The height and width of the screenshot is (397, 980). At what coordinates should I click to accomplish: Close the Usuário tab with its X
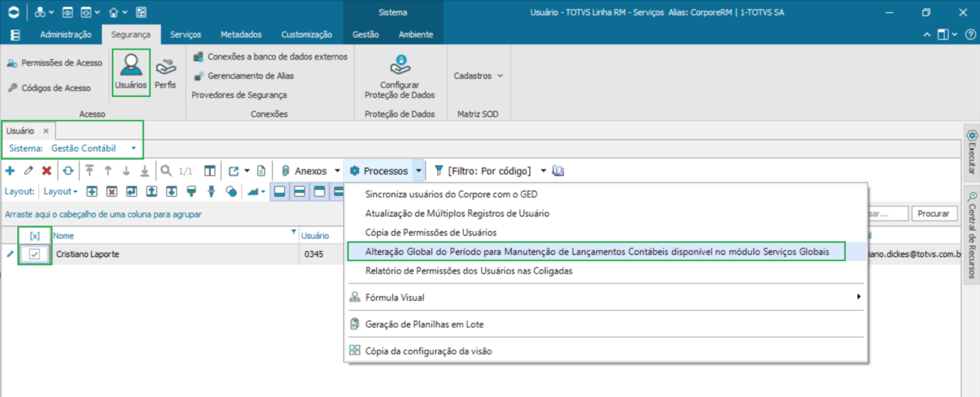[x=45, y=131]
